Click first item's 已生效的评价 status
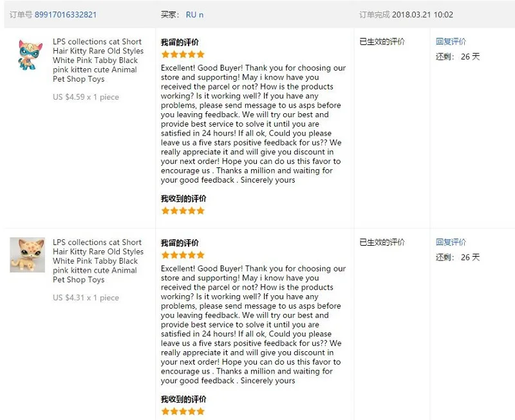This screenshot has height=420, width=515. coord(382,42)
